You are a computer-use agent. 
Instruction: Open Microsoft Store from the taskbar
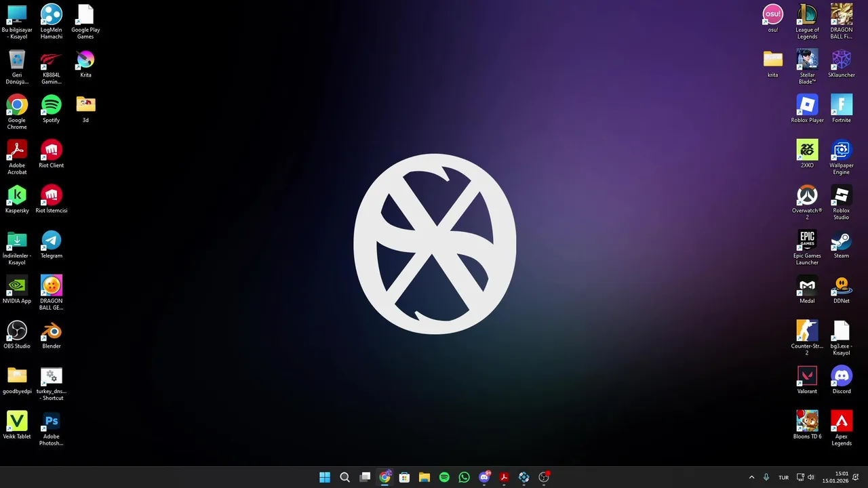click(404, 477)
